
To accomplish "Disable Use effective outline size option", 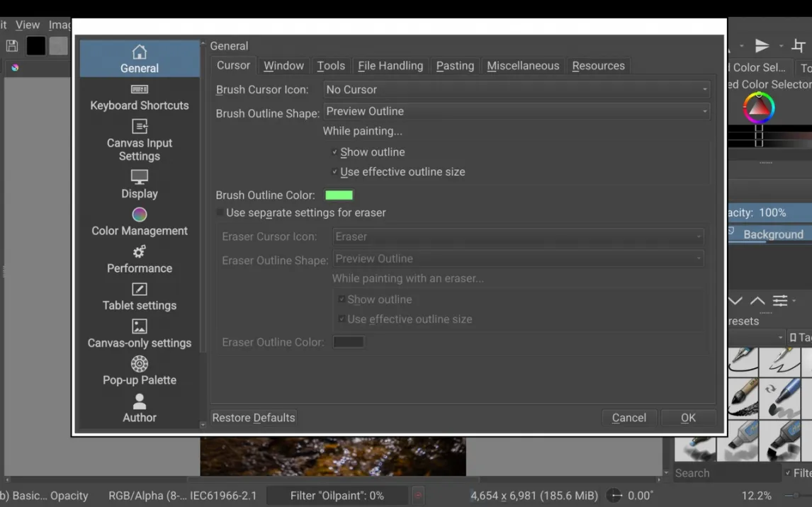I will click(335, 172).
